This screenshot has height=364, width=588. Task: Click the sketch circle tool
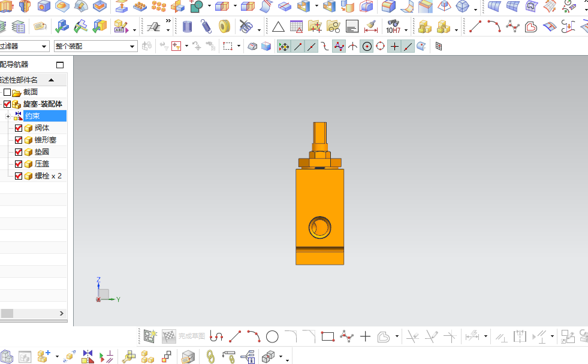[272, 336]
